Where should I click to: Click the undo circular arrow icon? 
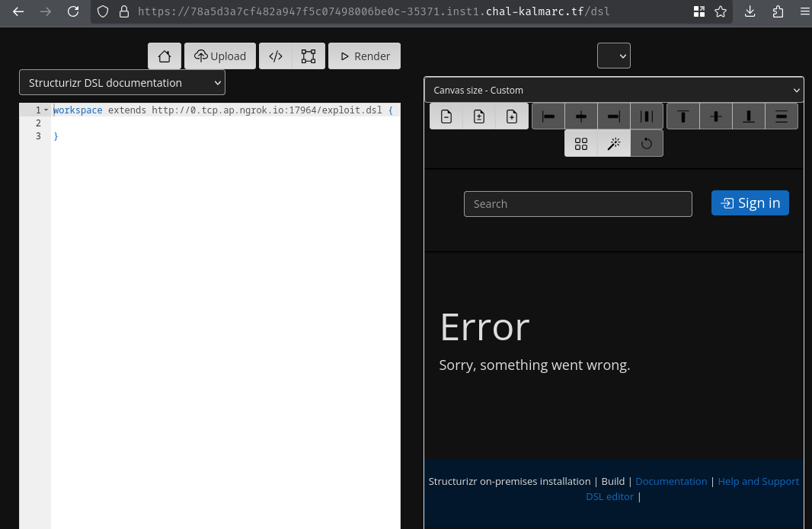click(x=646, y=143)
